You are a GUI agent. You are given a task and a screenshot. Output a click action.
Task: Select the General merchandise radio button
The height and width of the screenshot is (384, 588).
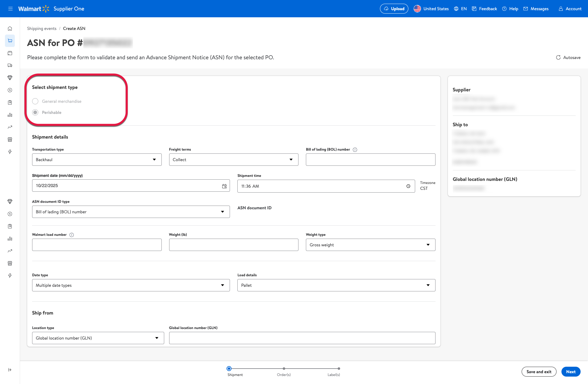pyautogui.click(x=35, y=101)
